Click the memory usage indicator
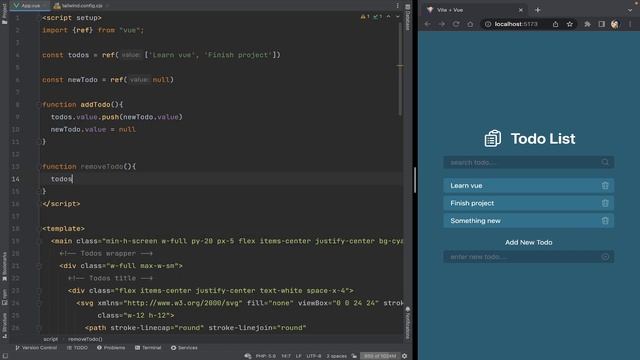 click(380, 356)
